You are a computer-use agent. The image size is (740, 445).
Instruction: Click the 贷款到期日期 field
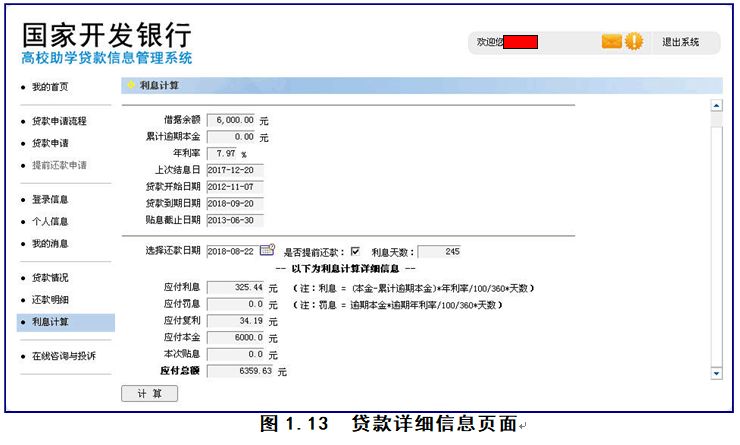tap(235, 203)
